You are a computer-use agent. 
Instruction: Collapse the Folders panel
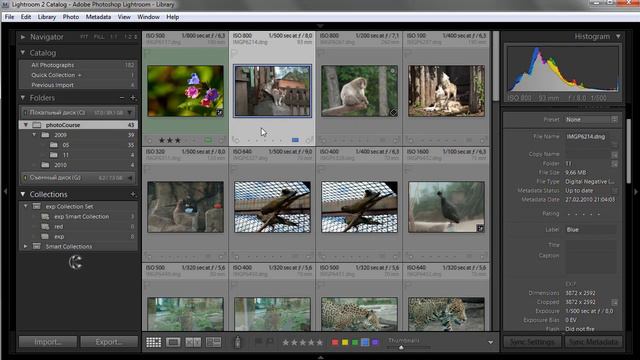click(23, 98)
